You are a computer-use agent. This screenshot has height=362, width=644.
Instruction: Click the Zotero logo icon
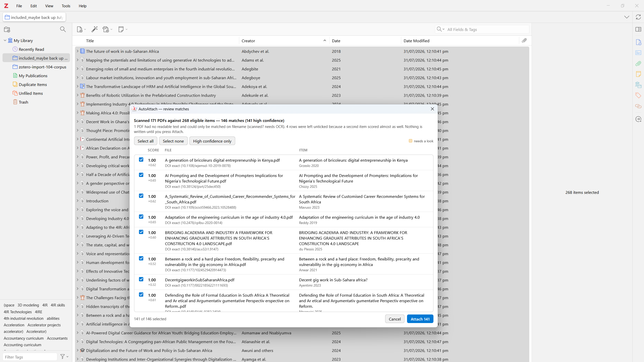pos(6,6)
